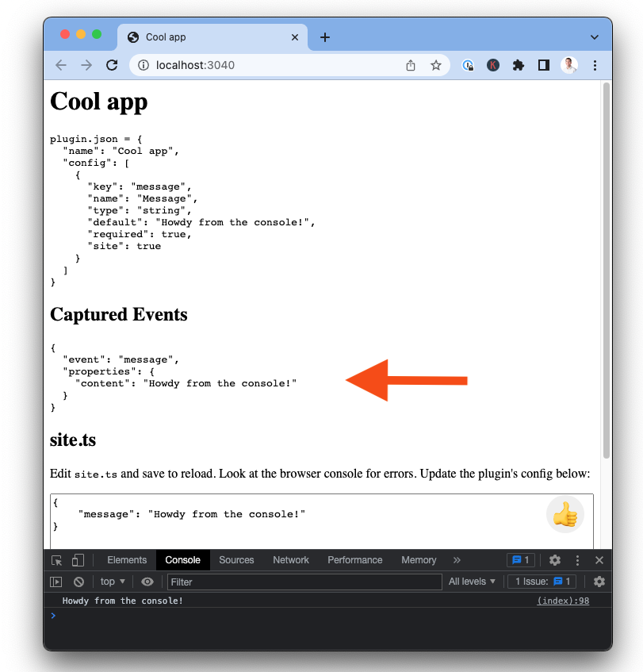Toggle the device toolbar icon
Screen dimensions: 643x672
pos(78,560)
